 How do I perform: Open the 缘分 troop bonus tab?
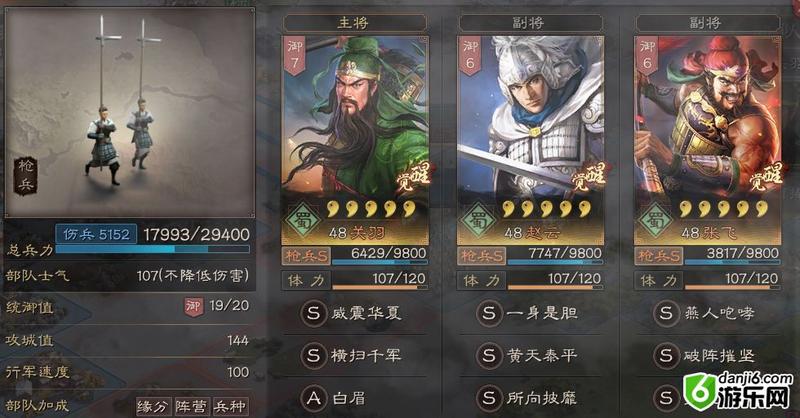point(154,406)
